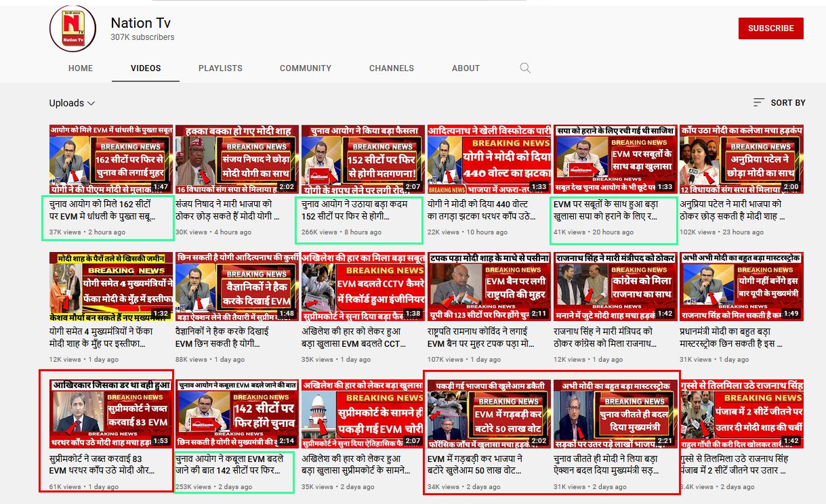Open the 162 सीटों पर video thumbnail
The height and width of the screenshot is (504, 826).
110,159
